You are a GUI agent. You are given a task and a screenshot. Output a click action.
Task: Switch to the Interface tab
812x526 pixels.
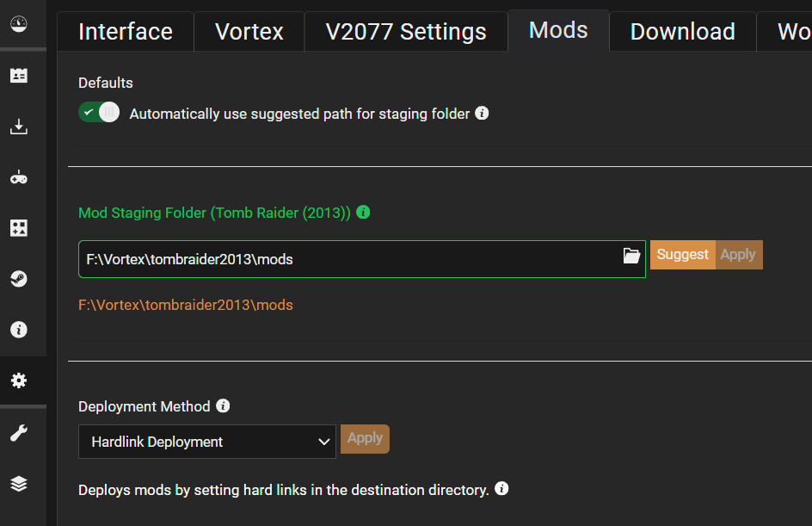point(126,32)
